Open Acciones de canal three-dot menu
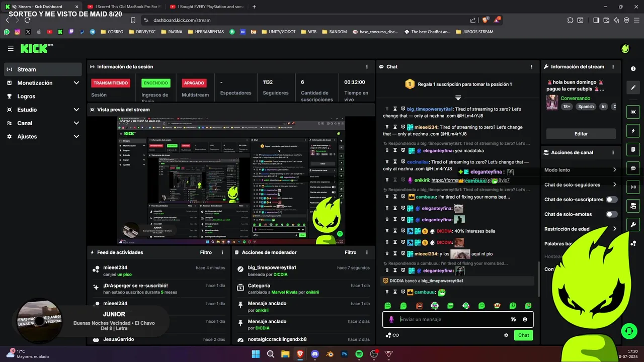The width and height of the screenshot is (644, 362). (x=613, y=152)
